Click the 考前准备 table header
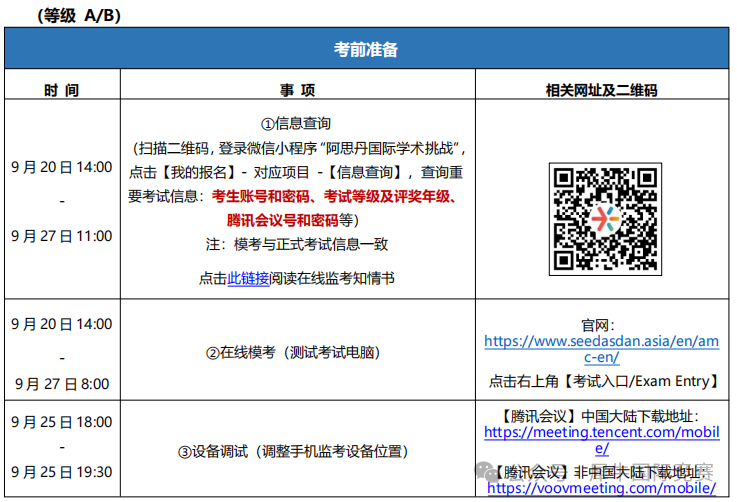The height and width of the screenshot is (502, 737). click(366, 49)
